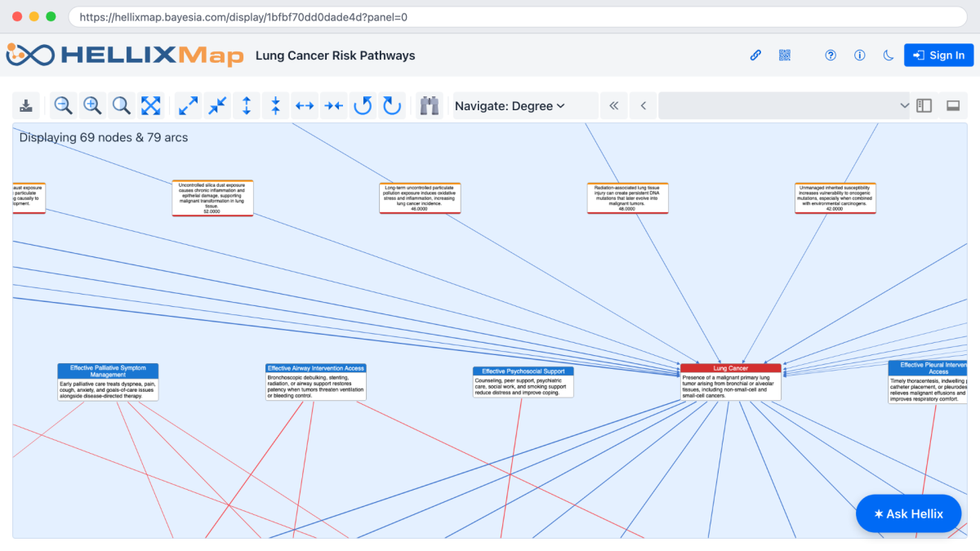The image size is (980, 551).
Task: Select the radiation-associated lung tissue injury node
Action: [x=628, y=198]
